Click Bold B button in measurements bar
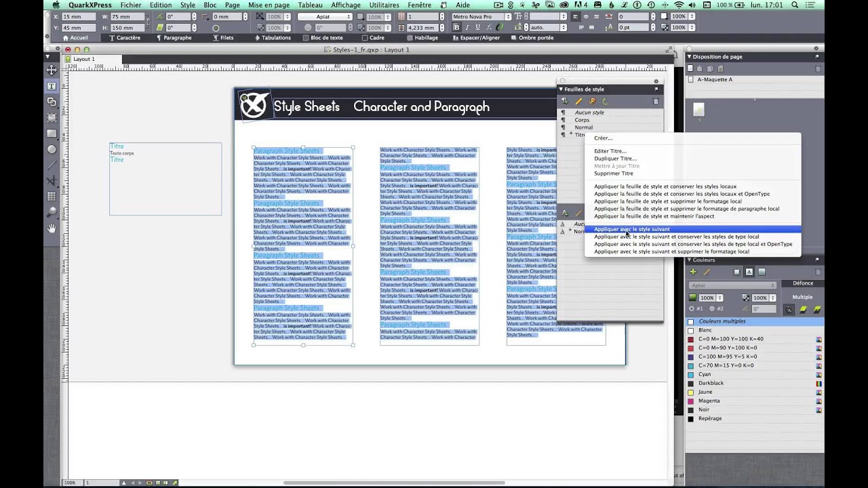Screen dimensions: 868x488 point(456,28)
